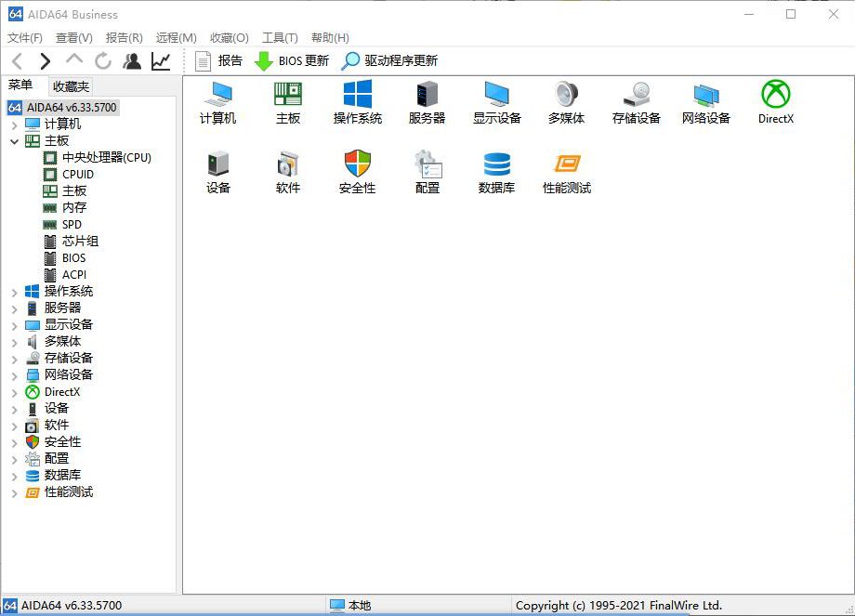This screenshot has width=855, height=616.
Task: Open the 文件(F) menu
Action: (x=25, y=37)
